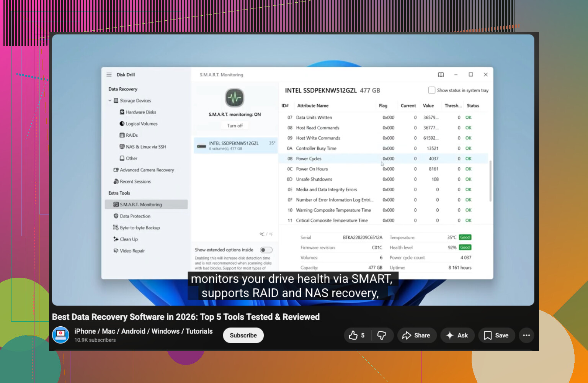This screenshot has width=588, height=383.
Task: Toggle Show extended options inside switch
Action: (266, 250)
